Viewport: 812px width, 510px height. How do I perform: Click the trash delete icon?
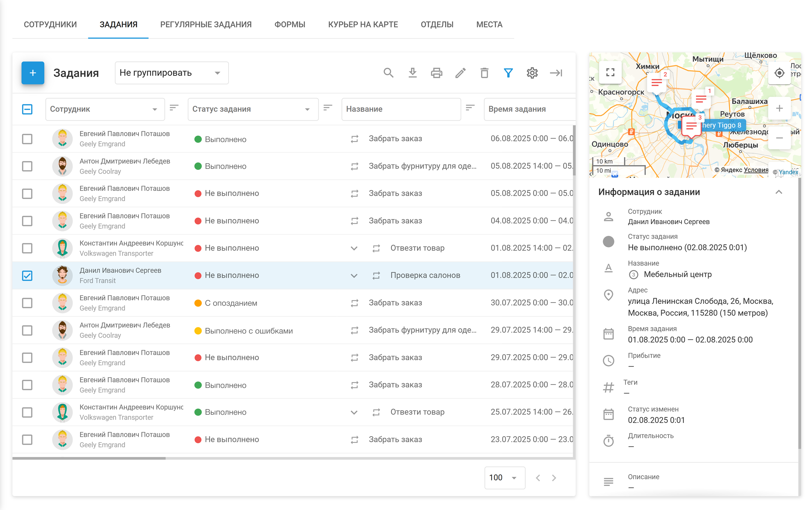point(484,73)
